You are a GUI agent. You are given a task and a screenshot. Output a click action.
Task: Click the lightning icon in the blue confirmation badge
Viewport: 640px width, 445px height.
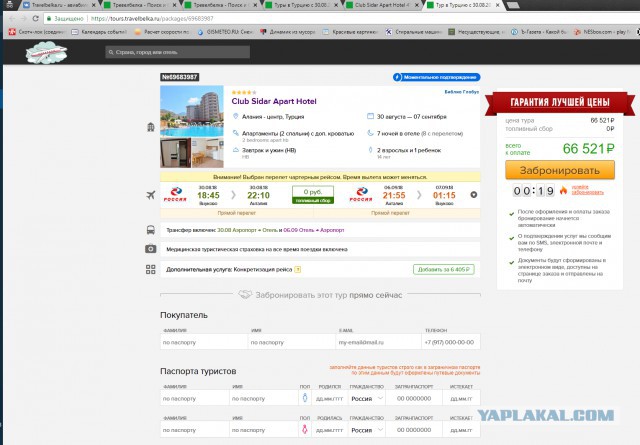point(397,77)
